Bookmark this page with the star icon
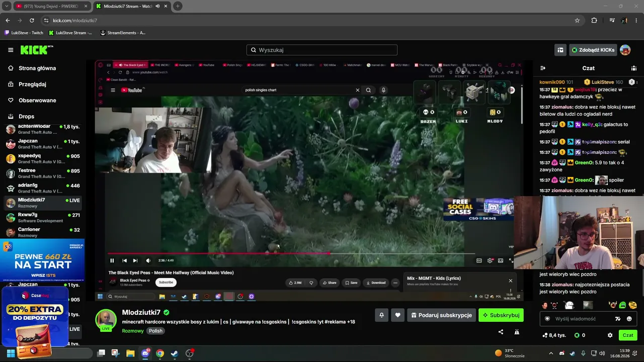 click(x=577, y=20)
